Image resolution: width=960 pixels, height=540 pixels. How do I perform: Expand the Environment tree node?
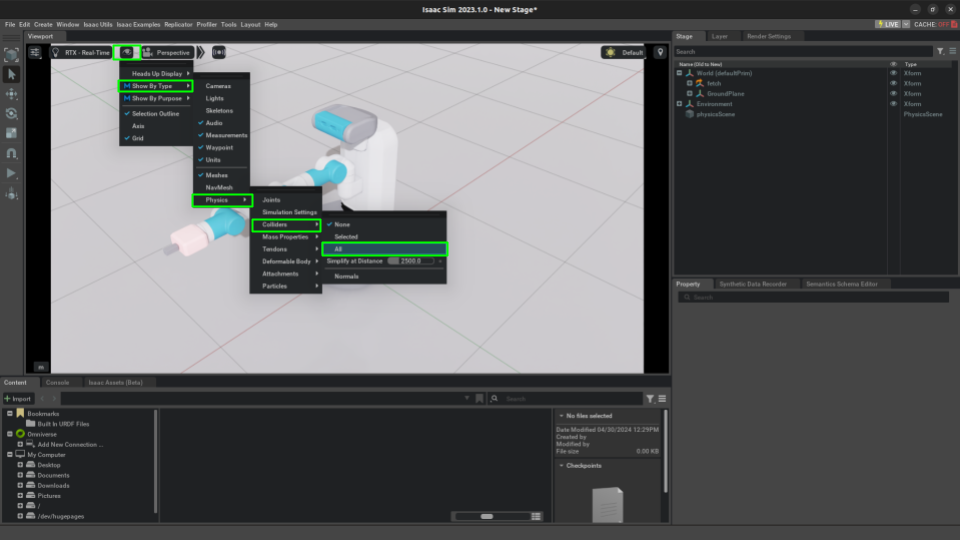679,104
